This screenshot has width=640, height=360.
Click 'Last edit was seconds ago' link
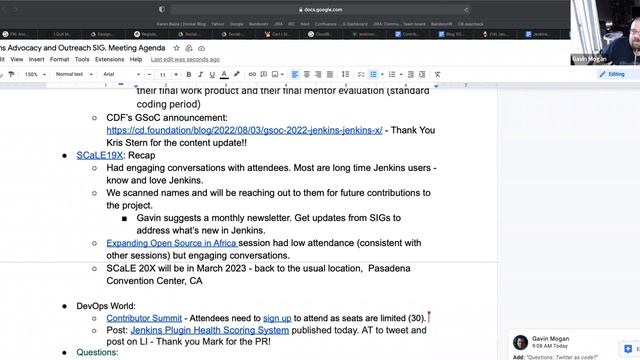(185, 59)
